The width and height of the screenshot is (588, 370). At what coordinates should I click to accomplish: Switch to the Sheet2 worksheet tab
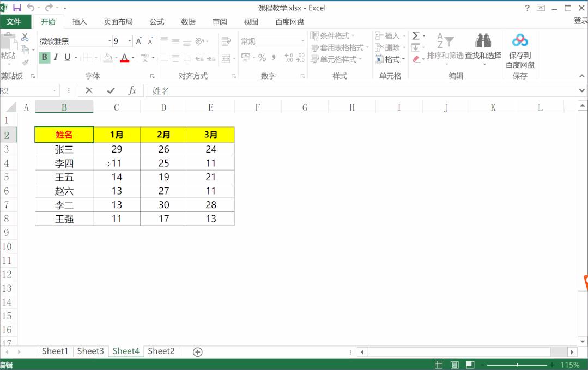(161, 351)
